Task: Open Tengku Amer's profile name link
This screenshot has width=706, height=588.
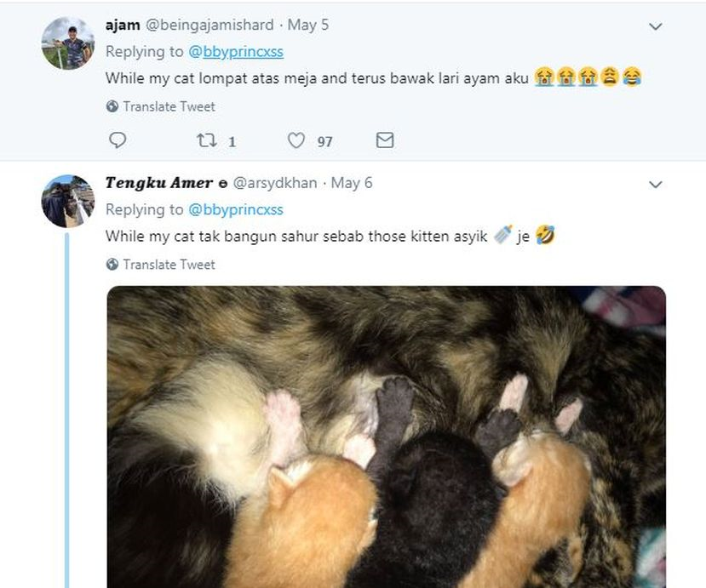Action: [158, 183]
